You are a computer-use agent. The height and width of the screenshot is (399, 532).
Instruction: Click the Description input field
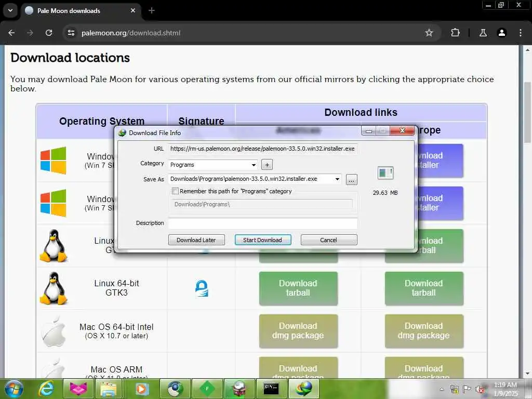[x=262, y=223]
